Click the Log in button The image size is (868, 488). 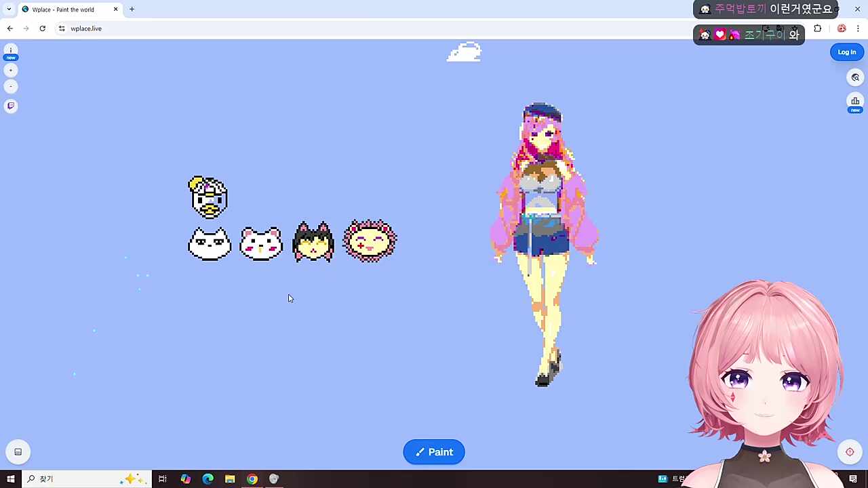tap(847, 52)
